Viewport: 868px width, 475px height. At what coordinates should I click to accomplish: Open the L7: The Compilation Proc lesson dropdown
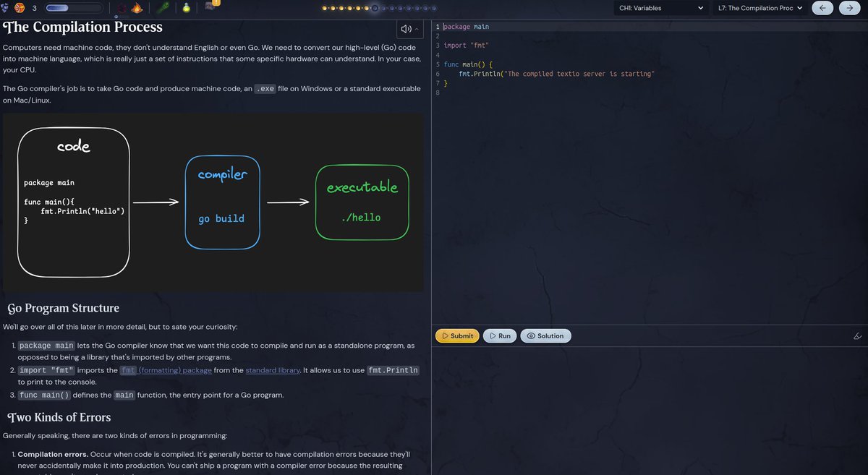click(x=760, y=8)
